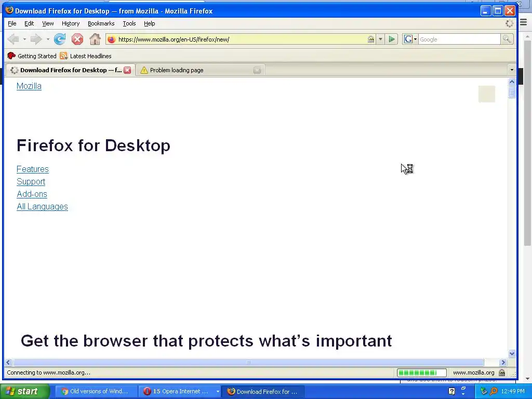Screen dimensions: 532x399
Task: Click the scroll down arrow
Action: pyautogui.click(x=512, y=353)
